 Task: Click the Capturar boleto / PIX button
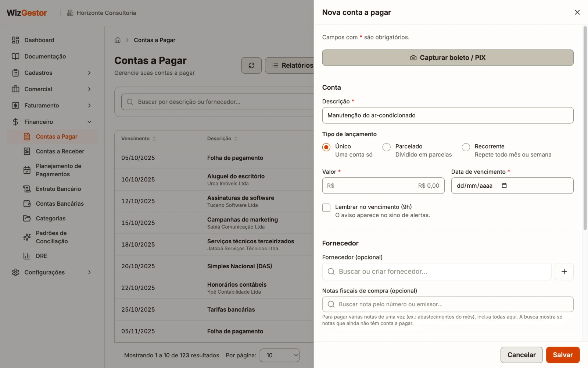coord(448,58)
